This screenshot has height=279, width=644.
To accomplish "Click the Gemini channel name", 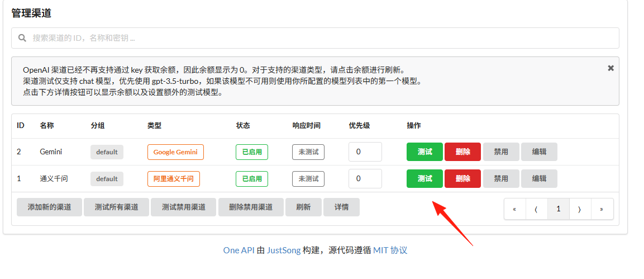I will click(x=51, y=152).
